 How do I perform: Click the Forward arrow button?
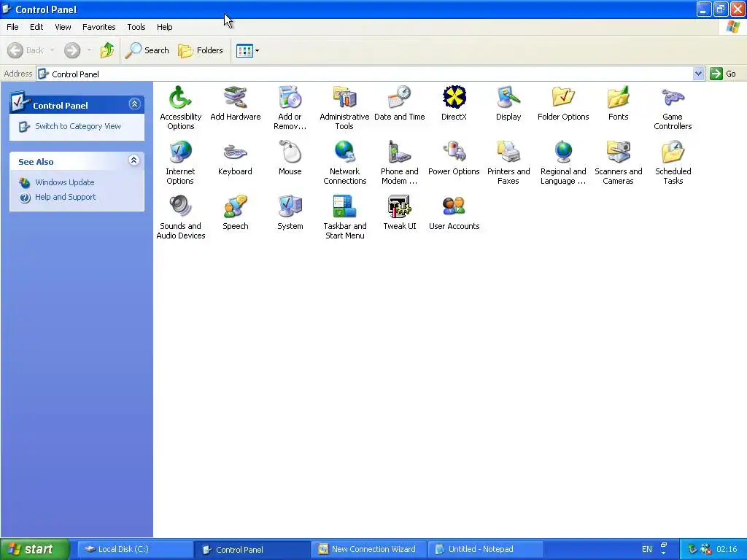(72, 50)
